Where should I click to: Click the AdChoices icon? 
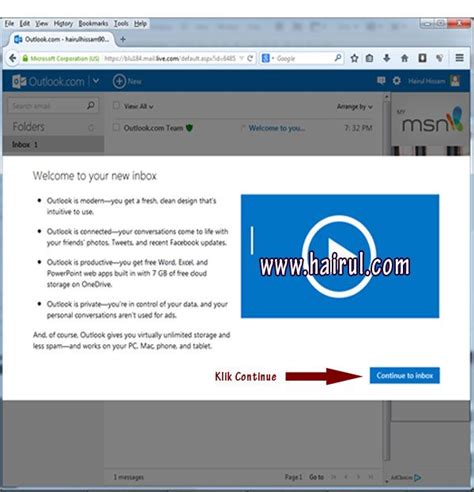tap(417, 478)
